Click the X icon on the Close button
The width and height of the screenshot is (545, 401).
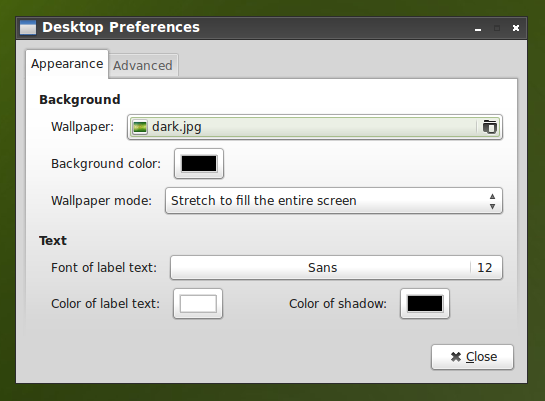(456, 357)
